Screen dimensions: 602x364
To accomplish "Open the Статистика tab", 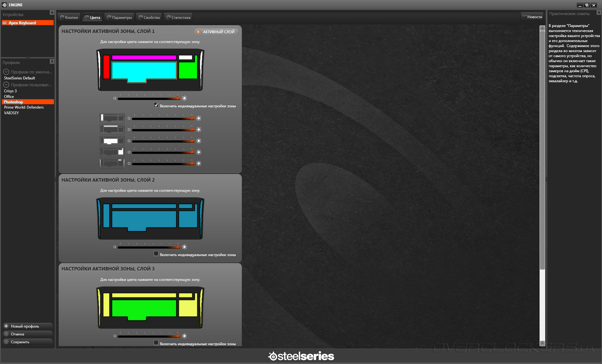I will pos(178,18).
